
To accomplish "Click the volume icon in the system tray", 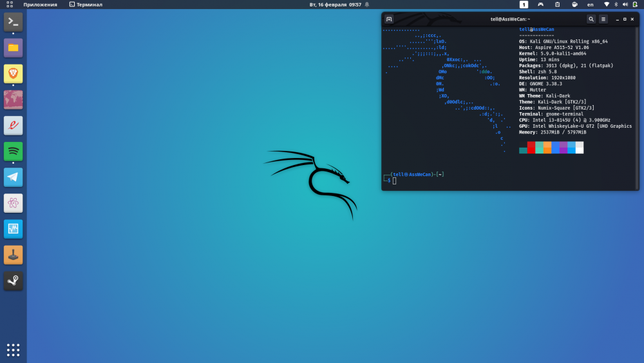I will pyautogui.click(x=625, y=5).
